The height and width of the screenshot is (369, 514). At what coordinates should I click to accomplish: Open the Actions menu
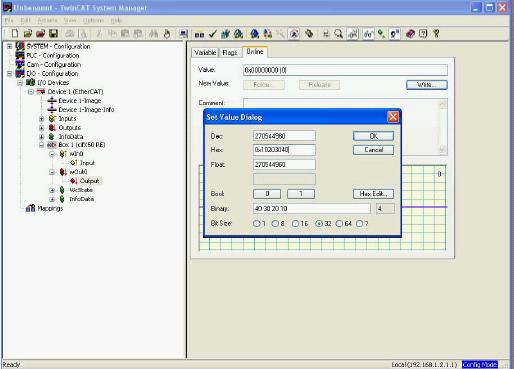click(47, 20)
